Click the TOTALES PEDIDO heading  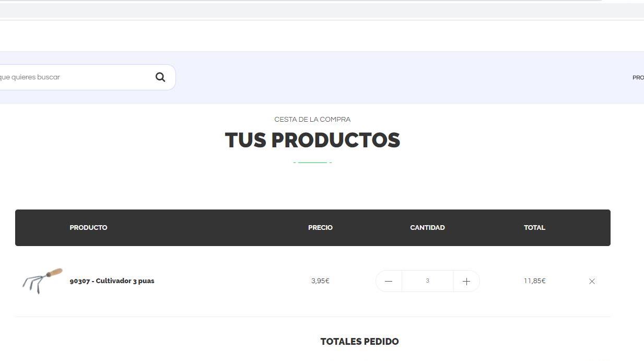(359, 342)
